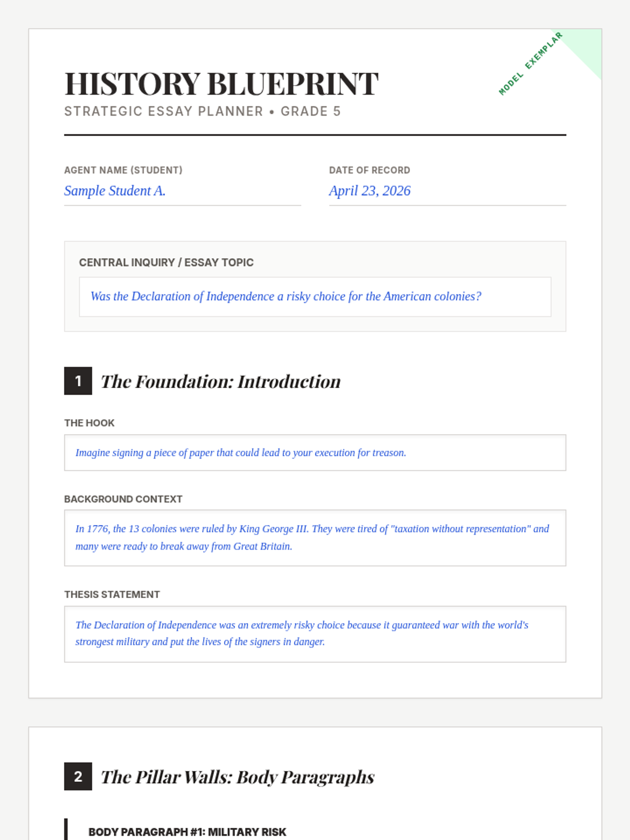The width and height of the screenshot is (630, 840).
Task: Click the Agent Name (Student) label
Action: pyautogui.click(x=123, y=170)
